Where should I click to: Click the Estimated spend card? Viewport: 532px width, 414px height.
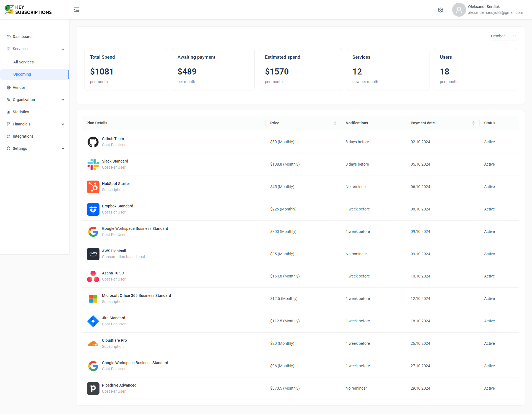tap(301, 70)
